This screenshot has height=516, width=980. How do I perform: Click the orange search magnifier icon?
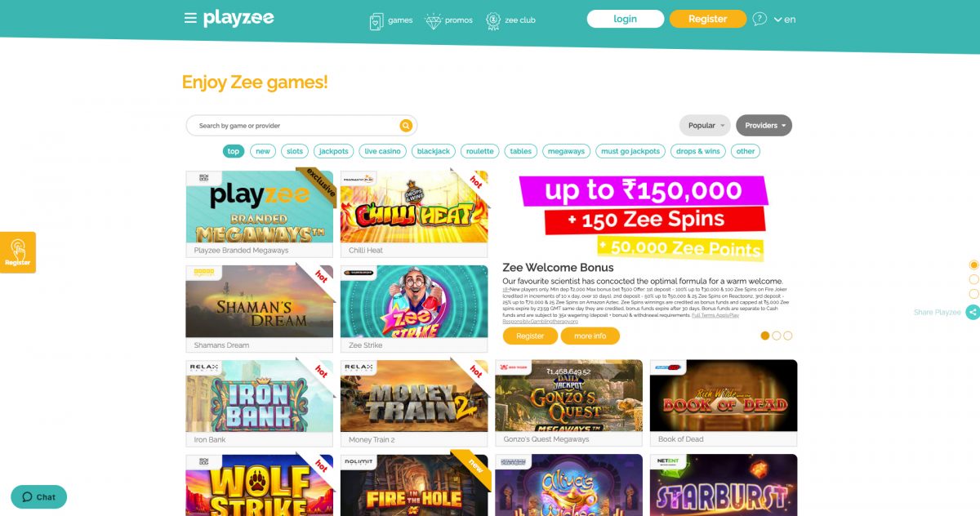406,126
